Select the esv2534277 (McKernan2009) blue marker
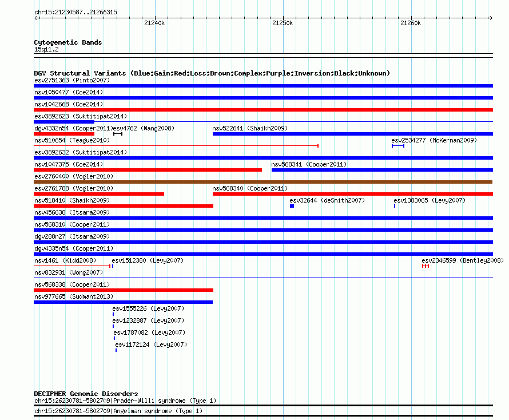509x420 pixels. click(x=398, y=146)
